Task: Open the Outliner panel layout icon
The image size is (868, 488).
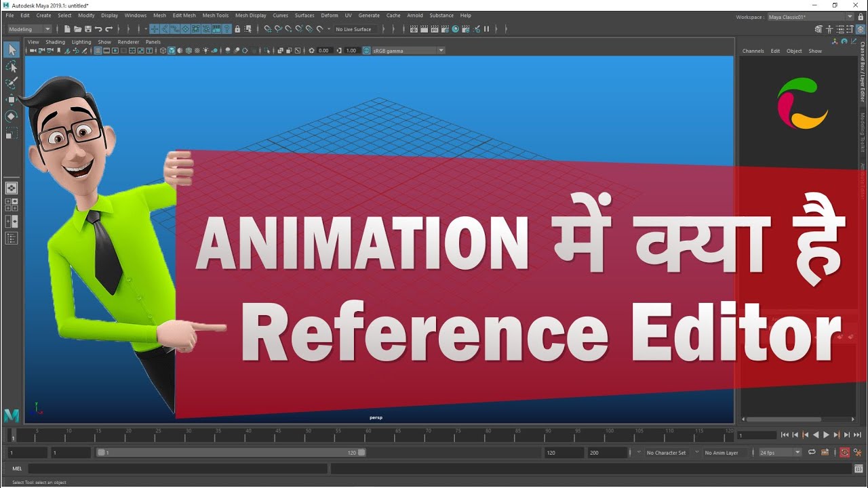Action: point(11,238)
